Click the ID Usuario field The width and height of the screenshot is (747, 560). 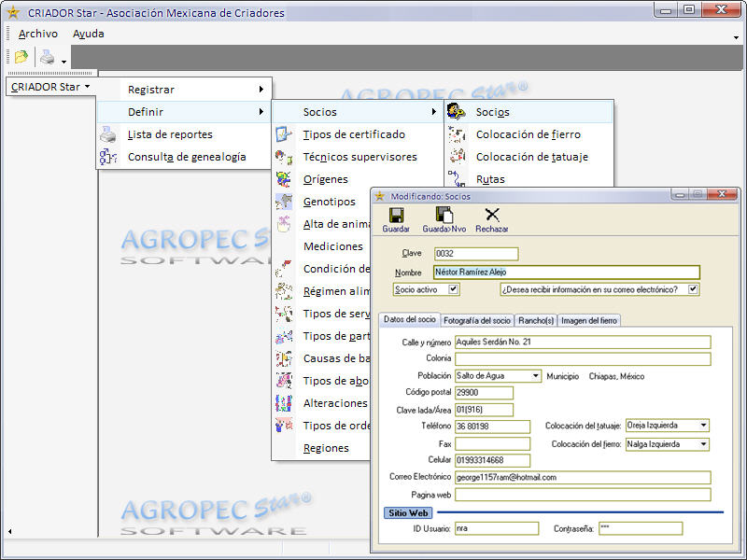[497, 528]
